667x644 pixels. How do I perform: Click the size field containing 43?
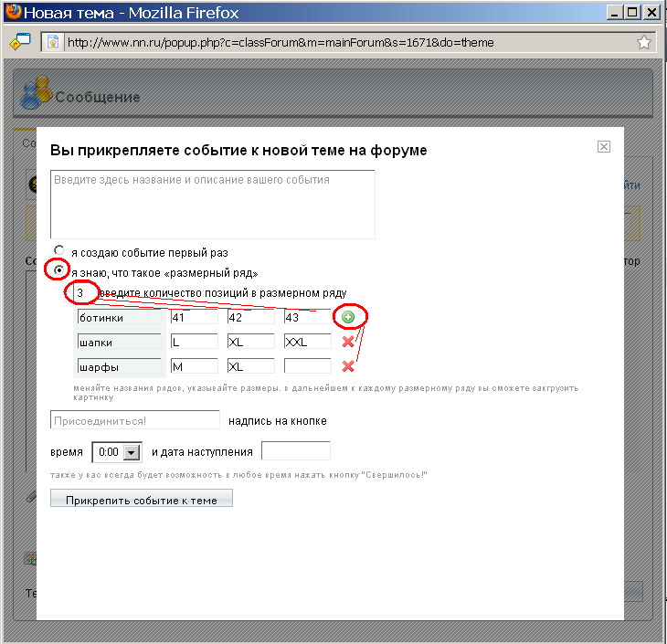(x=308, y=317)
